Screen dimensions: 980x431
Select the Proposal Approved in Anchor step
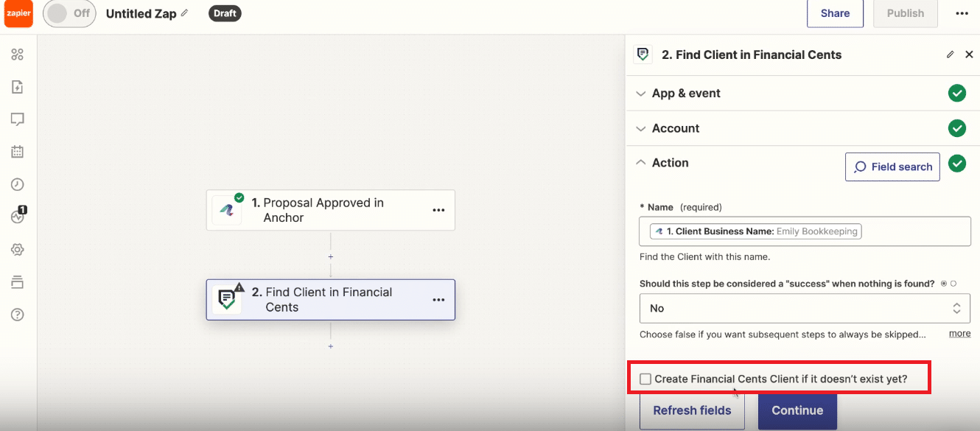(331, 210)
